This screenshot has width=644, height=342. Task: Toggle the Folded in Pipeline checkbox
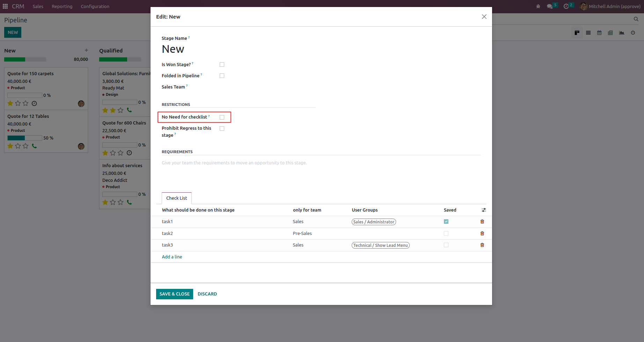(222, 76)
